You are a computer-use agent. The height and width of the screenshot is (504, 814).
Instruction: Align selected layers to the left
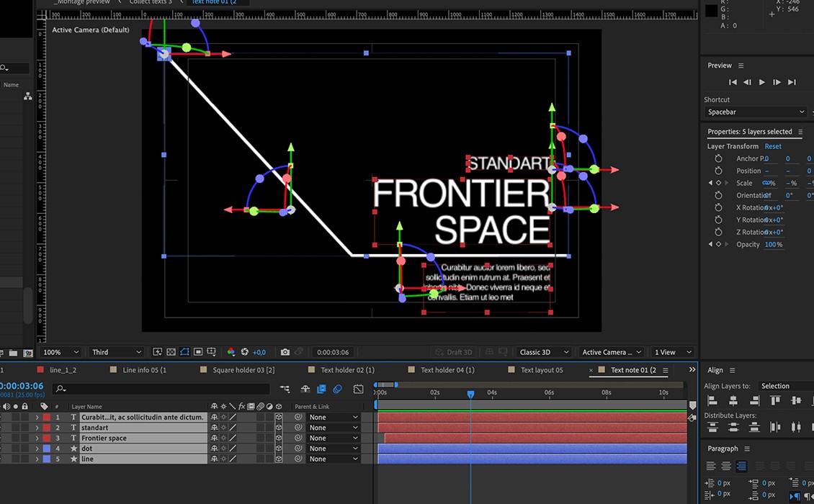[712, 400]
